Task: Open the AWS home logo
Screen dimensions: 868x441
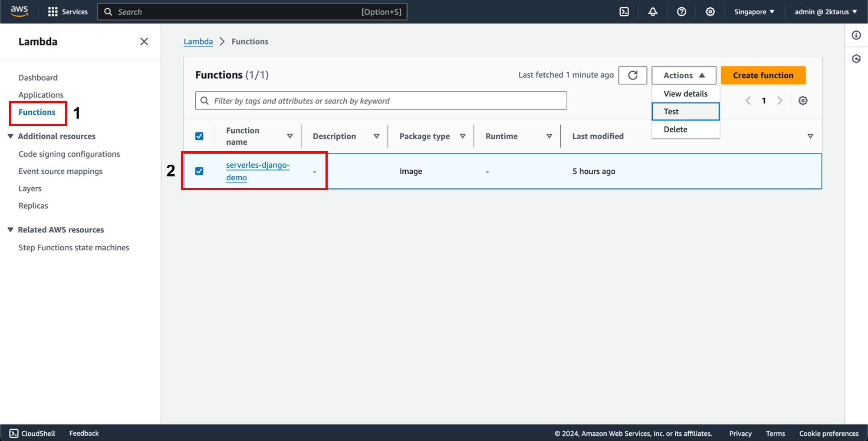Action: pyautogui.click(x=20, y=11)
